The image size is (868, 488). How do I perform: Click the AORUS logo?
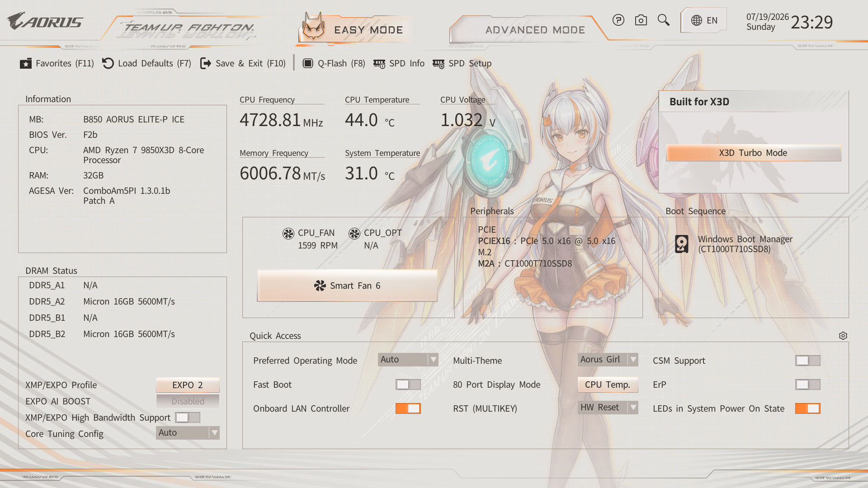(x=45, y=21)
